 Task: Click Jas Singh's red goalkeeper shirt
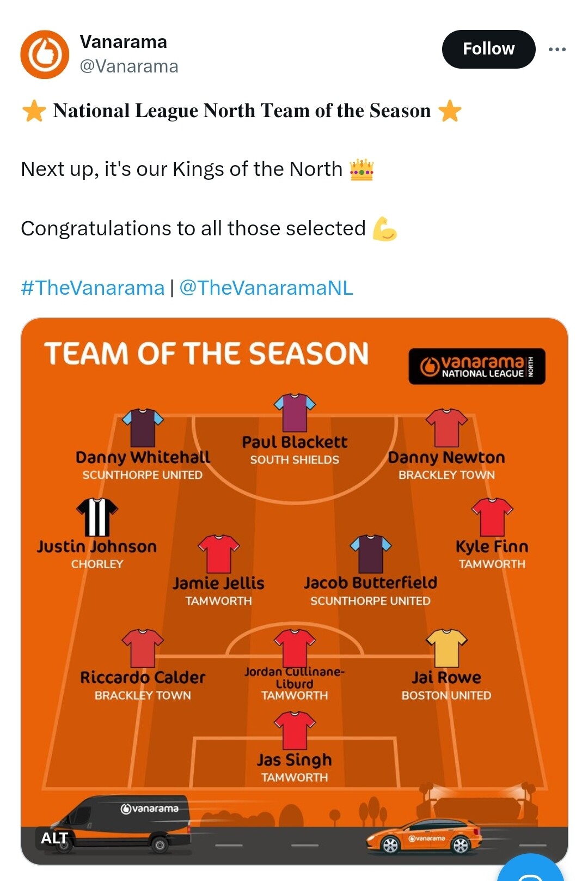[295, 730]
